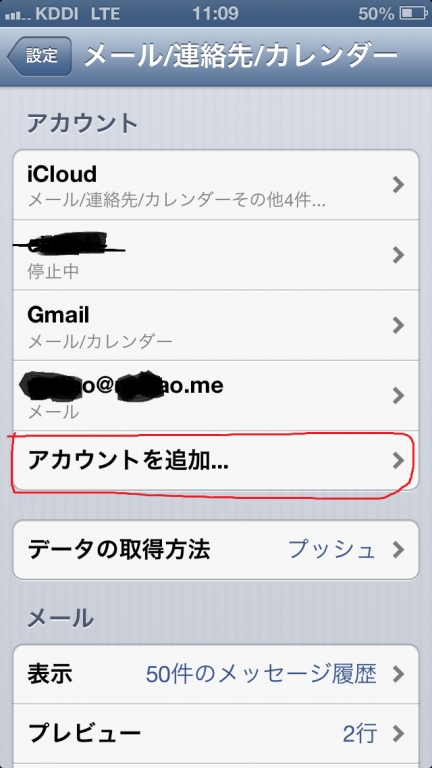The width and height of the screenshot is (432, 768).
Task: Open データの取得方法 settings
Action: pos(216,550)
